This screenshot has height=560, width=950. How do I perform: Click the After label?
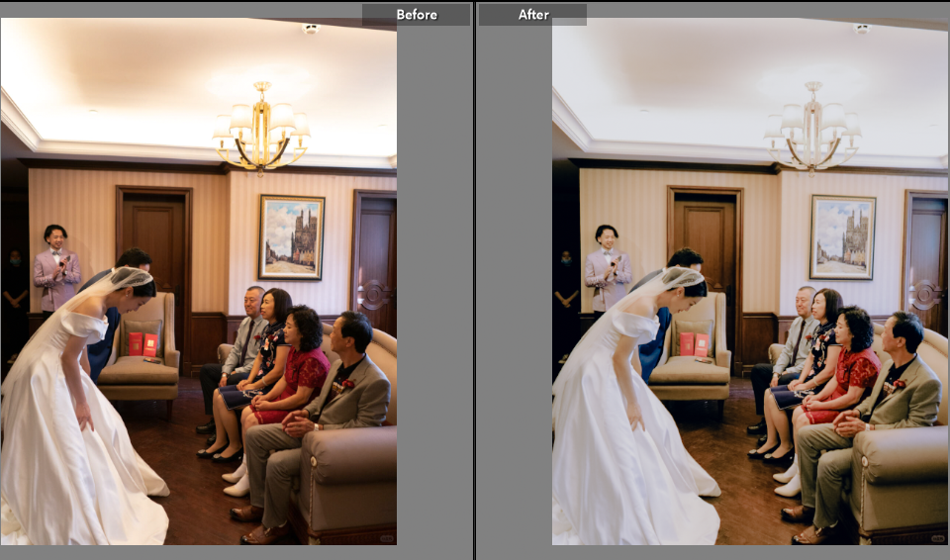tap(533, 15)
